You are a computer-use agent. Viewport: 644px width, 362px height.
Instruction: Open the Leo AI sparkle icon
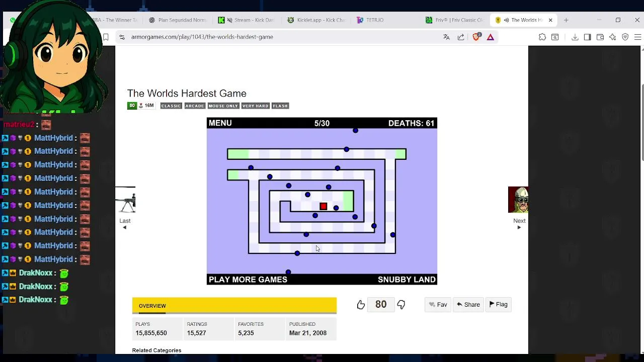pos(613,37)
